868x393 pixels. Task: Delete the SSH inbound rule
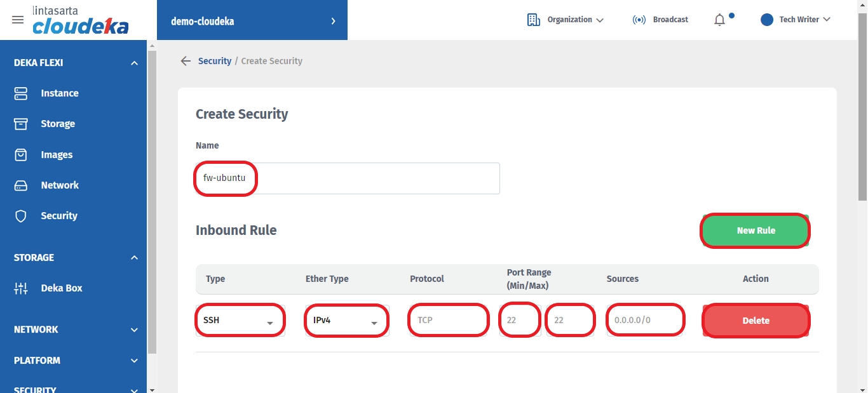pyautogui.click(x=756, y=321)
